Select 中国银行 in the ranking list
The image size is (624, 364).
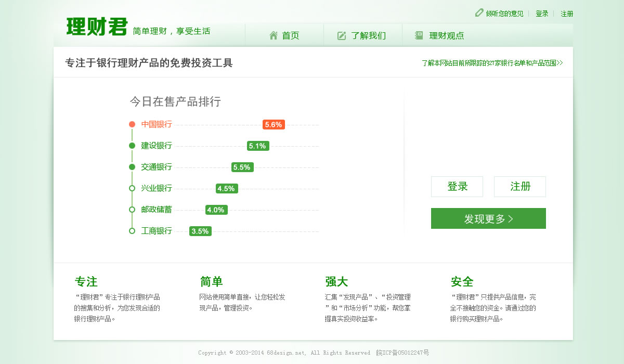pyautogui.click(x=157, y=124)
